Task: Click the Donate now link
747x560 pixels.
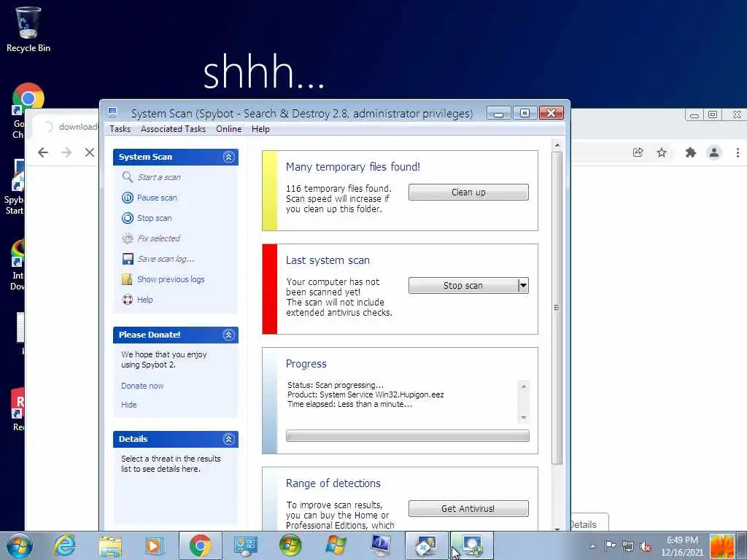Action: [x=142, y=386]
